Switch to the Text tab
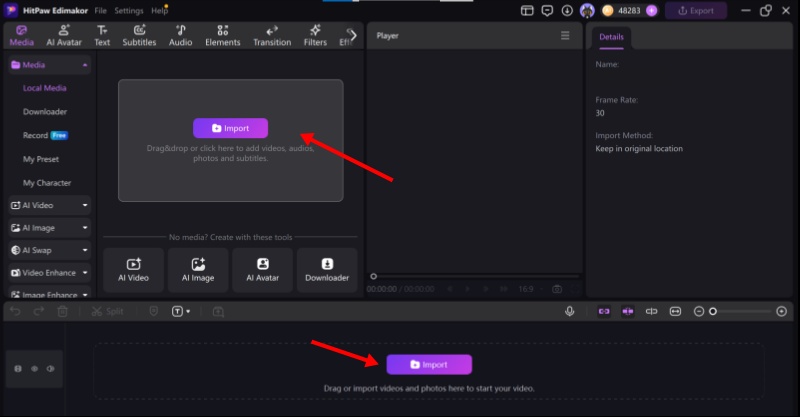 coord(102,36)
